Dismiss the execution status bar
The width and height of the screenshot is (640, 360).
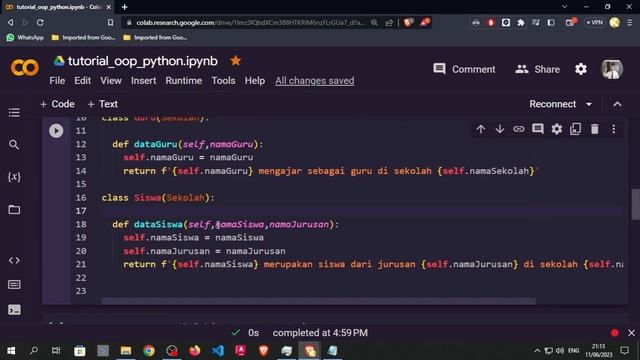(631, 333)
